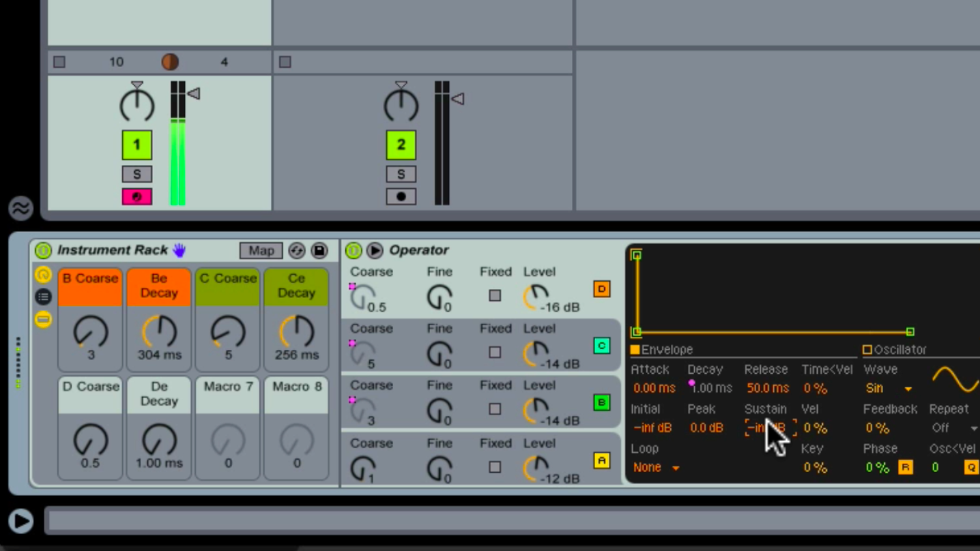Click the wave-shaped overview icon on the left
980x551 pixels.
tap(20, 208)
